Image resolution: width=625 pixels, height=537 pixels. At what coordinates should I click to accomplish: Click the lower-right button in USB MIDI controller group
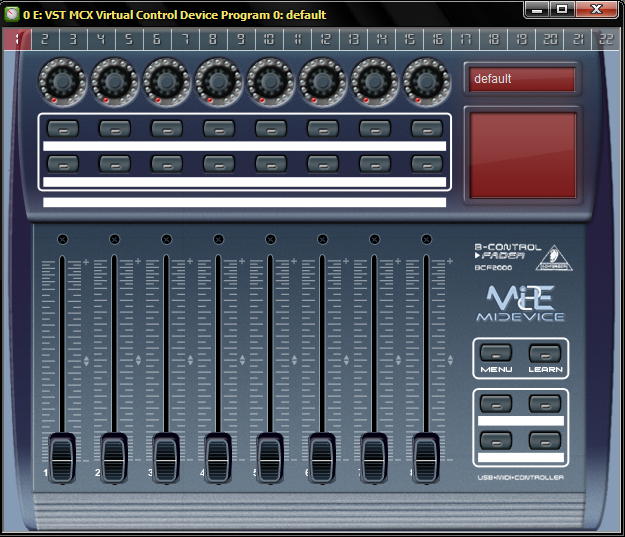tap(545, 441)
